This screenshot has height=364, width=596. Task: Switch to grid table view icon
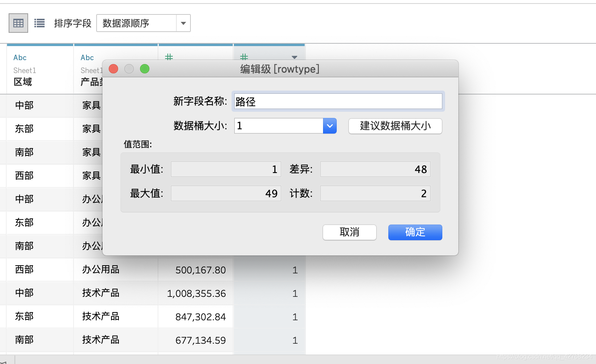coord(18,23)
